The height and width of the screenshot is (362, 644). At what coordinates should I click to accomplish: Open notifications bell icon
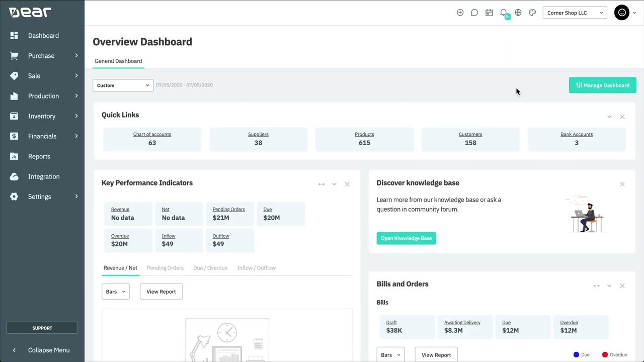pos(504,13)
